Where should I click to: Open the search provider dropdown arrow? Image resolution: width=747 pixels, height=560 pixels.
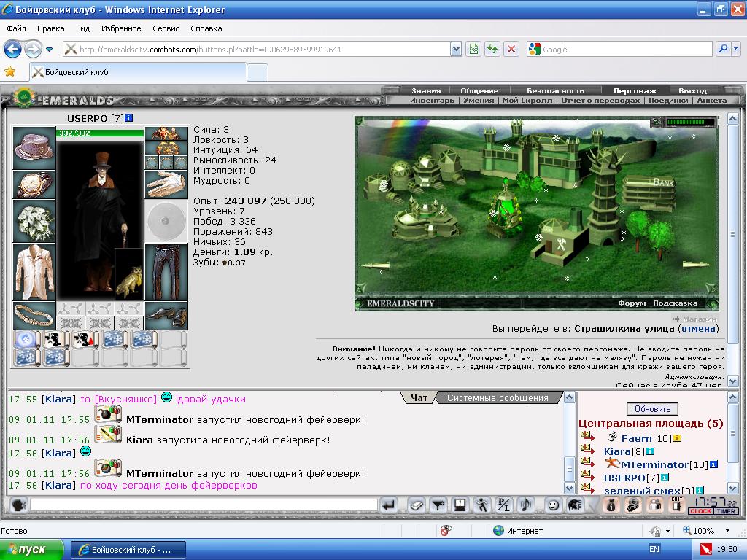tap(735, 49)
